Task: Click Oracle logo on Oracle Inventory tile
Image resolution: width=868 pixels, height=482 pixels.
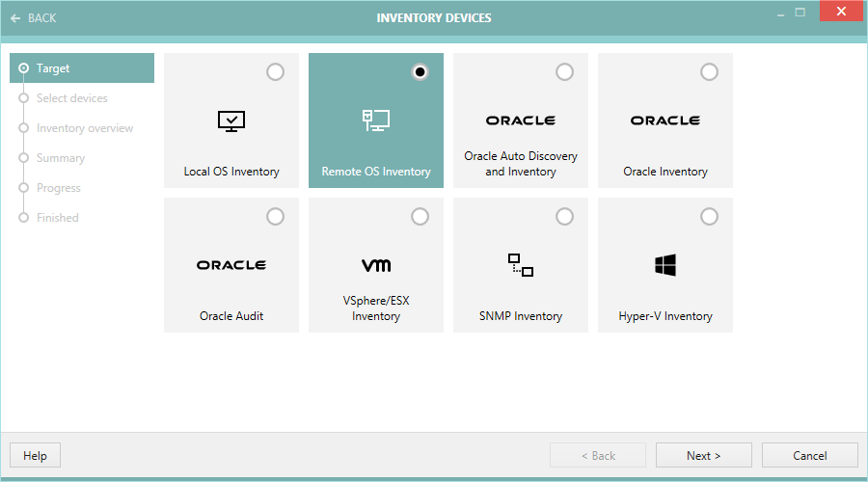Action: coord(665,120)
